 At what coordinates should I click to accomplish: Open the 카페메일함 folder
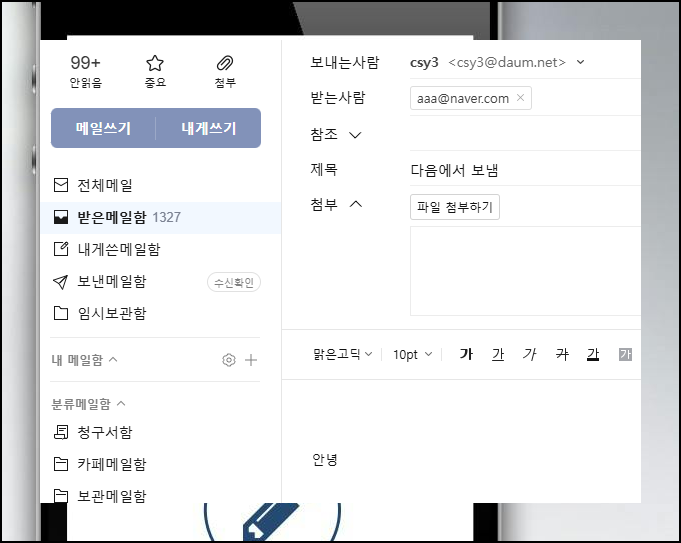(x=112, y=464)
